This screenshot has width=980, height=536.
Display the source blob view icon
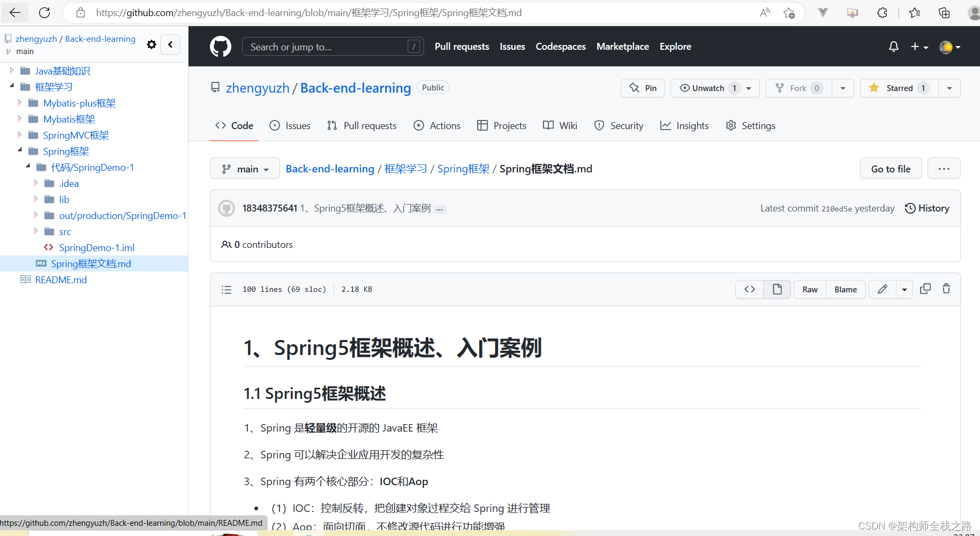point(750,289)
